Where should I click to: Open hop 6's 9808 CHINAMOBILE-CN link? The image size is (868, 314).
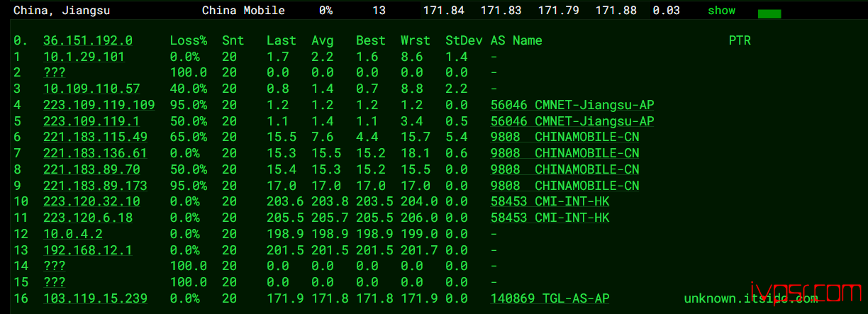coord(565,137)
